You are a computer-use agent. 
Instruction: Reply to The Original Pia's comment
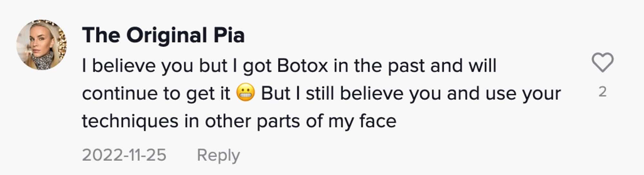pyautogui.click(x=218, y=155)
